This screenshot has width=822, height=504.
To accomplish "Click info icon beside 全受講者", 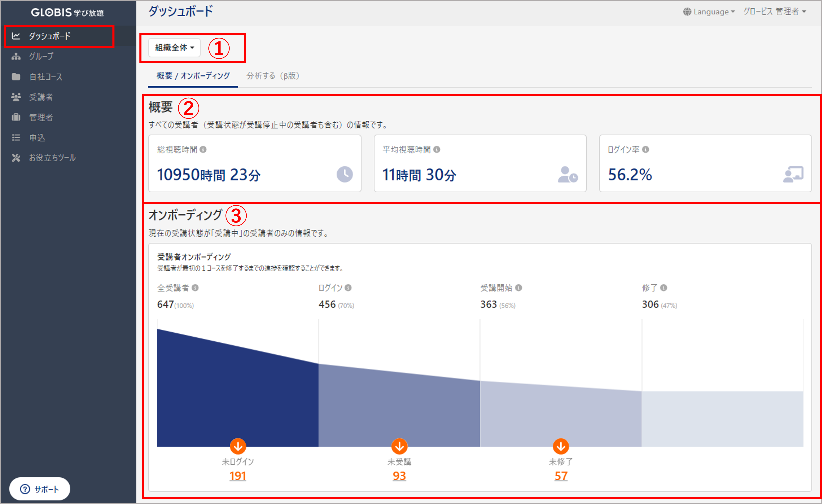I will click(195, 288).
